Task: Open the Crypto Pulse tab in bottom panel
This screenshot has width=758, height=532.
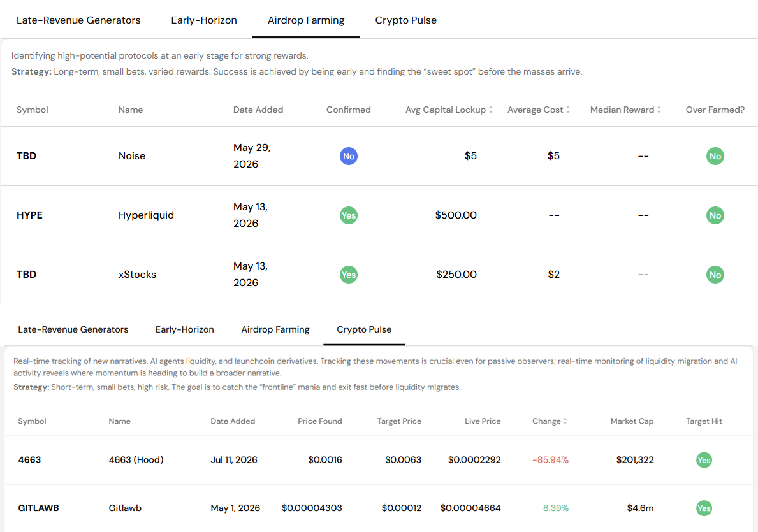Action: [364, 329]
